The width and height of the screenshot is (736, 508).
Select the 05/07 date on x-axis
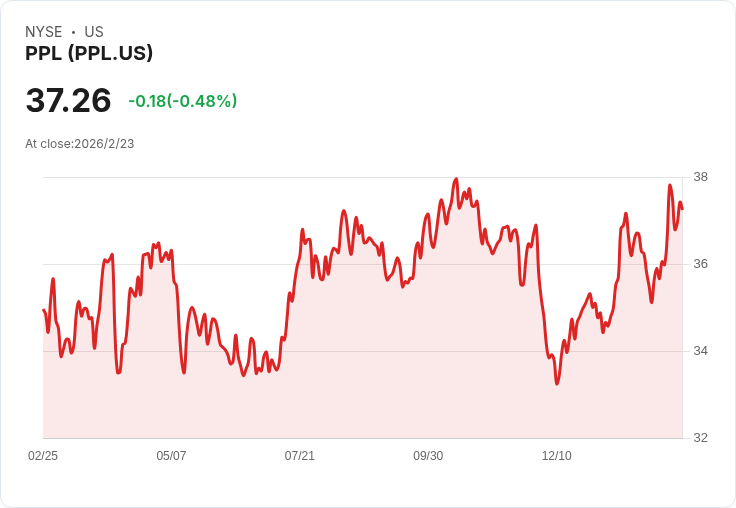click(x=171, y=456)
